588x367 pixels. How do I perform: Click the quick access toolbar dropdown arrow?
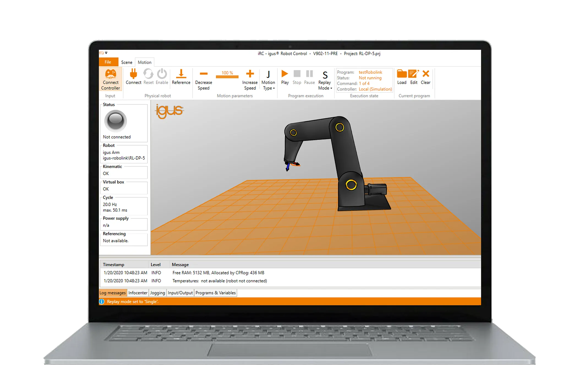106,53
